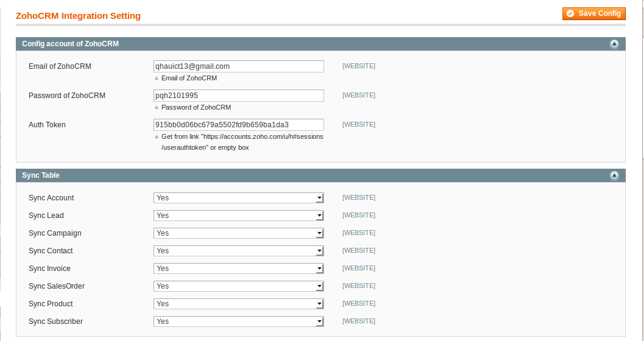Click the 'Sync Table' header title

tap(41, 175)
